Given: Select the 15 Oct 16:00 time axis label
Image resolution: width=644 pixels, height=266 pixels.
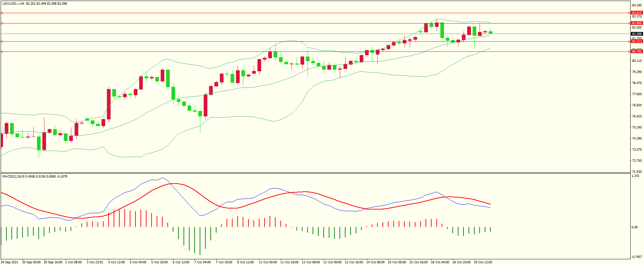Looking at the screenshot, I should click(x=418, y=262).
